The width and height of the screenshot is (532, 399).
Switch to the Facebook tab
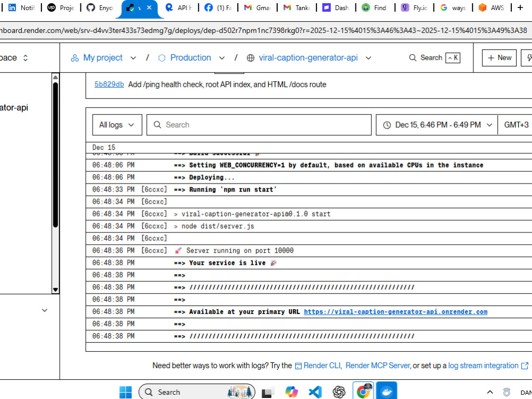[x=218, y=7]
